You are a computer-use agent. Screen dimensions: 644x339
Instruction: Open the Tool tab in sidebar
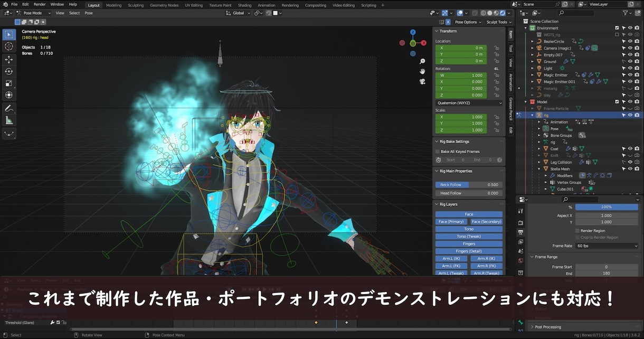pos(510,48)
